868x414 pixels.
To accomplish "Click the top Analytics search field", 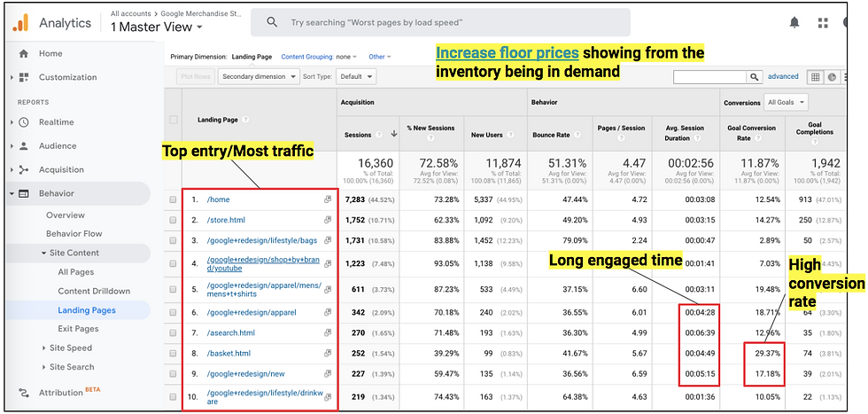I will pos(440,22).
